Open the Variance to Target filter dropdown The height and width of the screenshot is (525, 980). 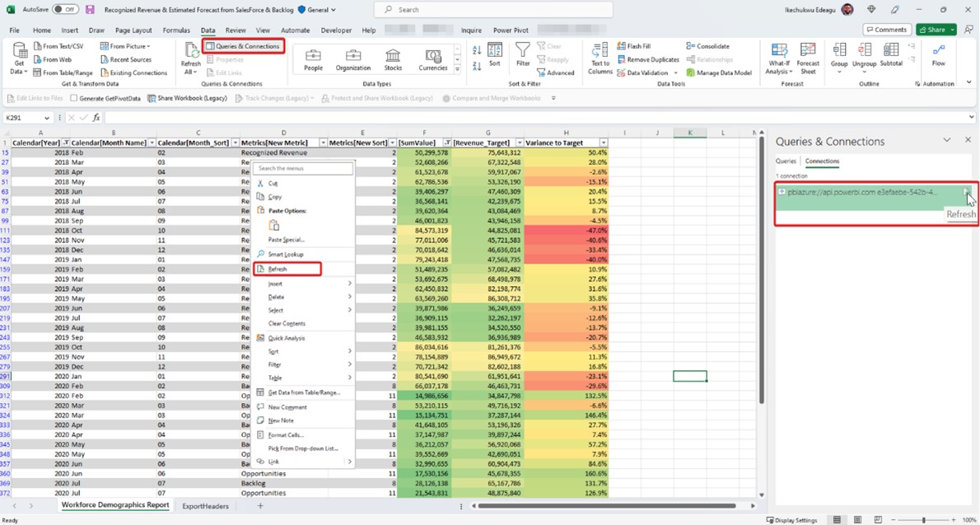tap(603, 143)
